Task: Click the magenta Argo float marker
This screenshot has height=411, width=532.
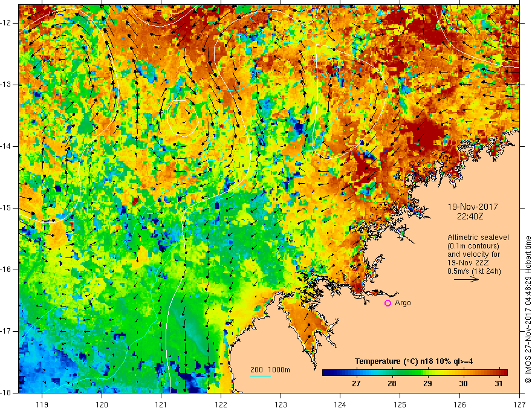Action: click(388, 303)
